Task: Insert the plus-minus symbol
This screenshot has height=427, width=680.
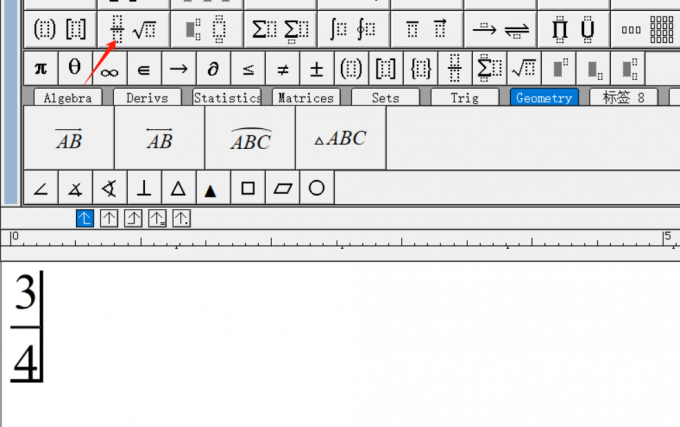Action: tap(317, 69)
